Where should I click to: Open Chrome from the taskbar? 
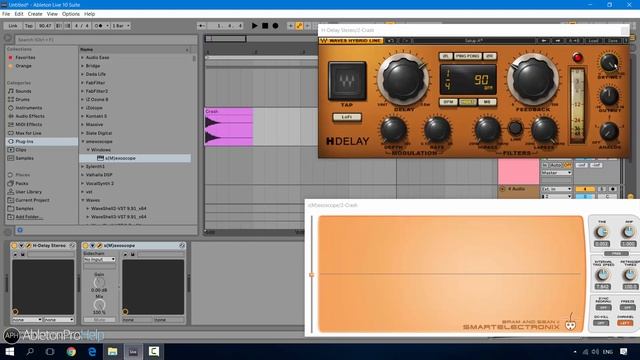71,351
